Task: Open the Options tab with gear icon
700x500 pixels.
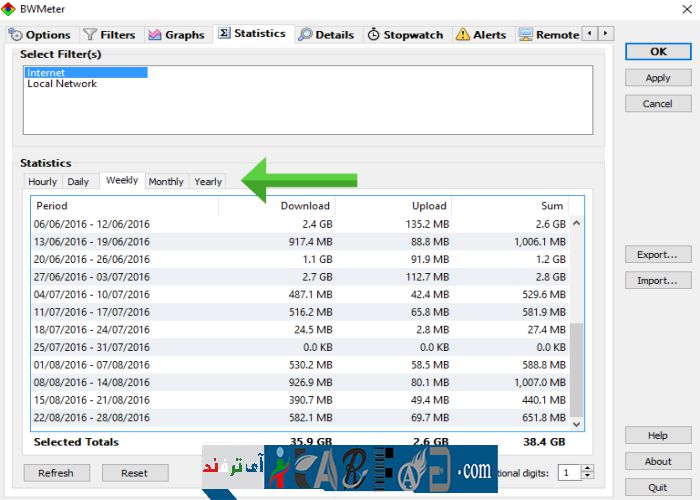Action: (x=40, y=35)
